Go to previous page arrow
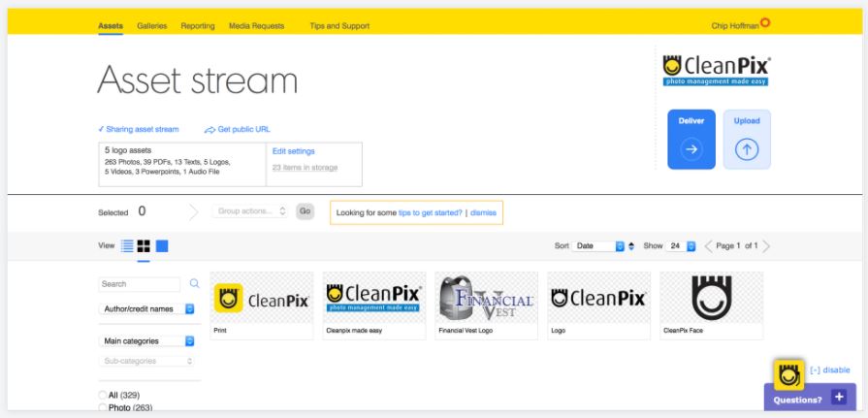The image size is (868, 418). coord(708,245)
